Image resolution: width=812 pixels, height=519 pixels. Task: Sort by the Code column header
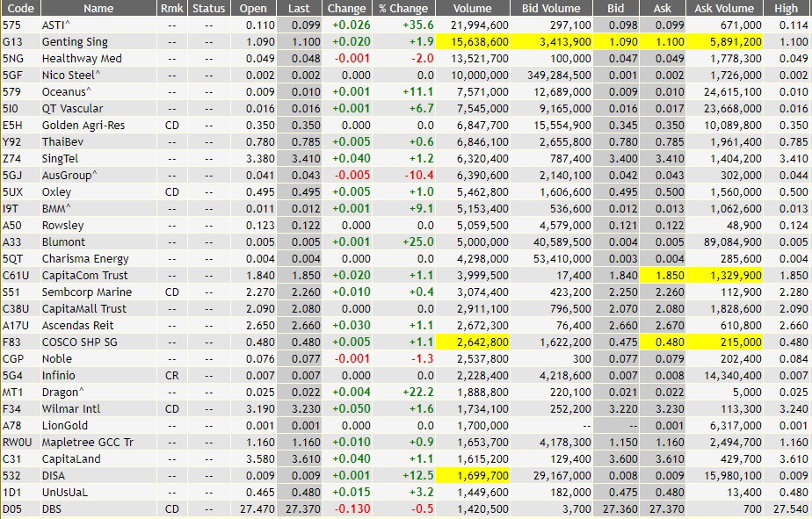[21, 8]
